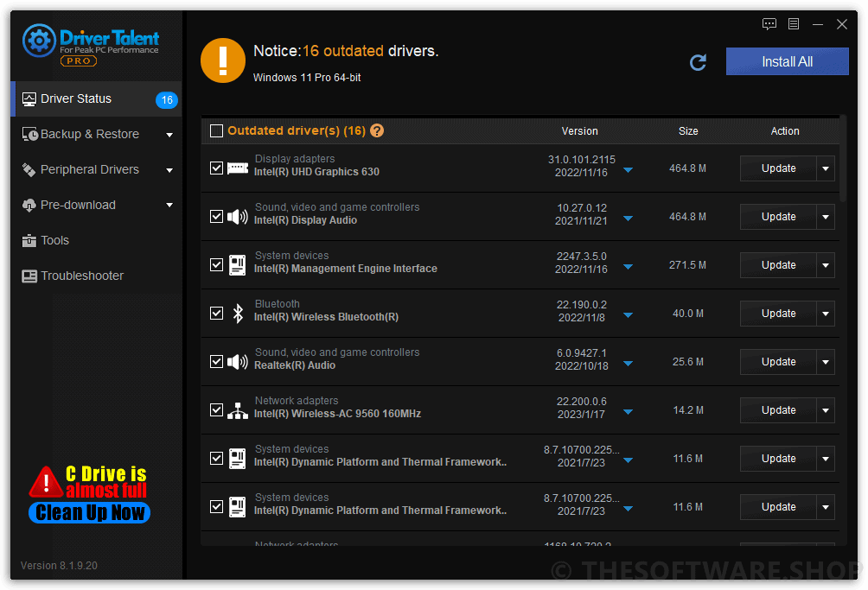Uncheck Intel Display Audio checkbox
The height and width of the screenshot is (590, 868).
216,217
